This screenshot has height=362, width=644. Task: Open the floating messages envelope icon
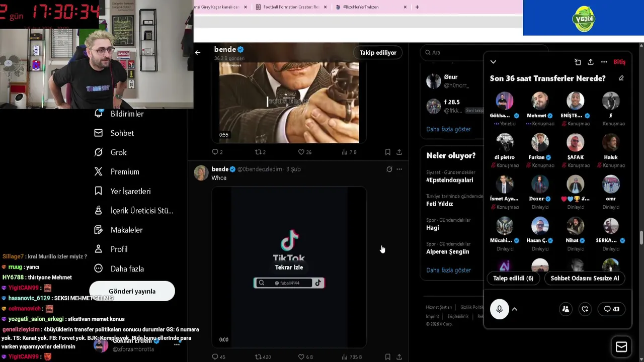[x=621, y=347]
